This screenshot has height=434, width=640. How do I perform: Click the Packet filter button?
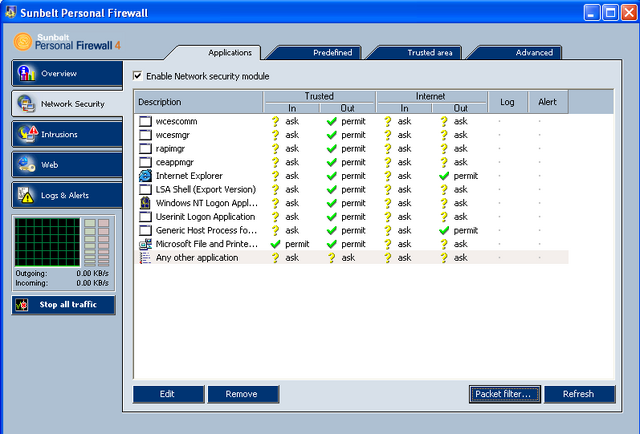tap(505, 394)
